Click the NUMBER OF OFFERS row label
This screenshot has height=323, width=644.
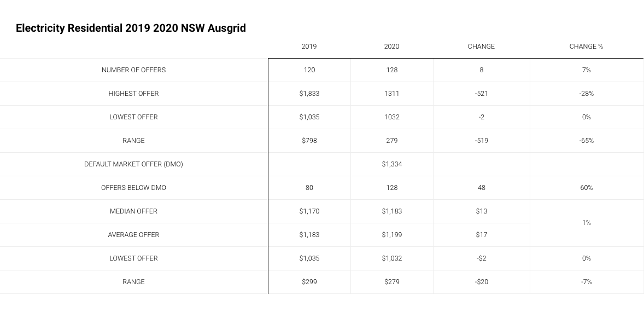click(x=133, y=70)
